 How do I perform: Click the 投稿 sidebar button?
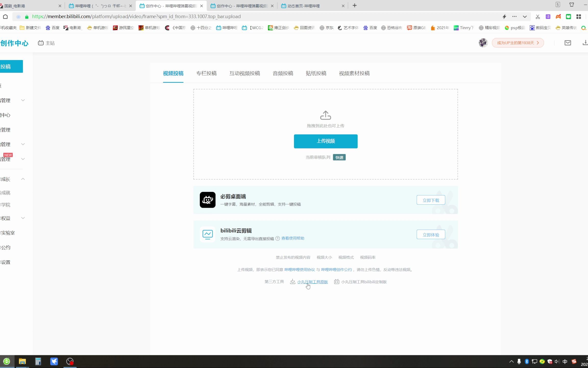click(11, 66)
